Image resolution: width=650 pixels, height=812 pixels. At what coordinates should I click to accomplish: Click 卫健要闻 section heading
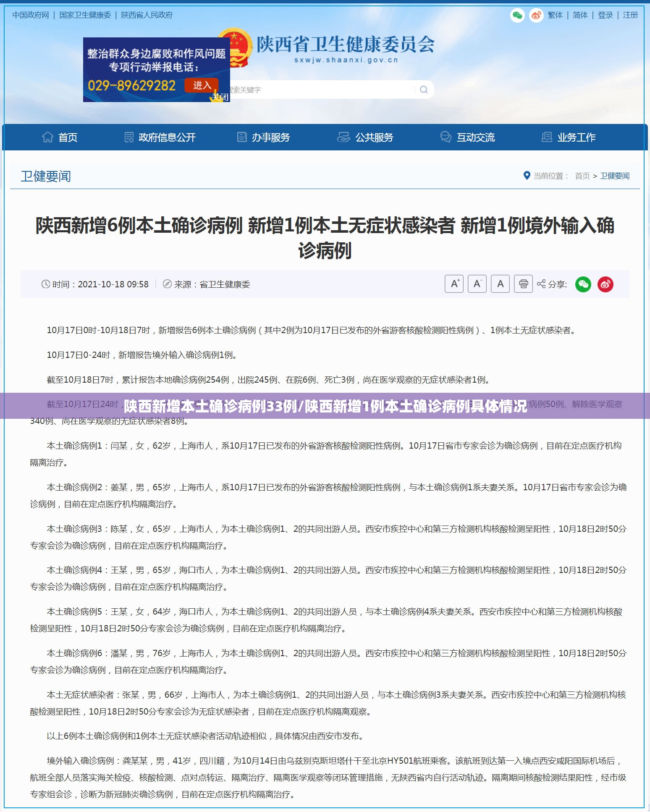point(46,176)
